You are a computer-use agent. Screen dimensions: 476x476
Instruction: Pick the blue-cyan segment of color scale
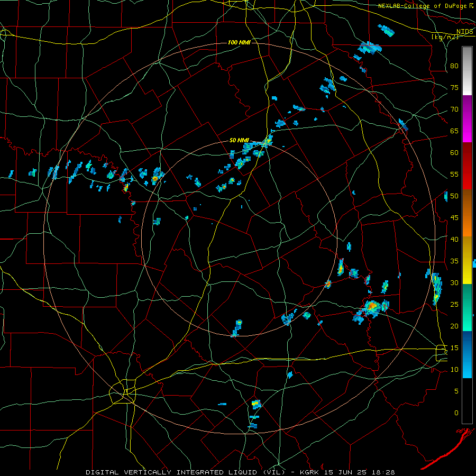[467, 354]
